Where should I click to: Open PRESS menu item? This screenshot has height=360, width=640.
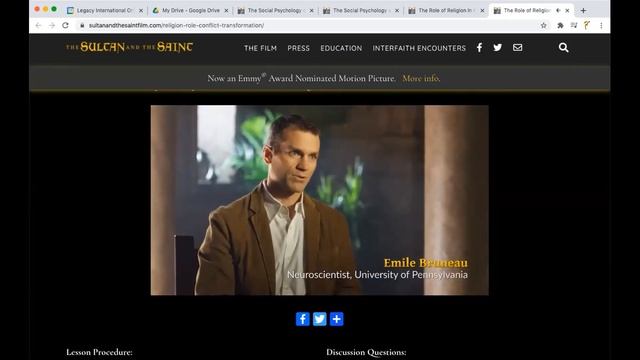[298, 48]
